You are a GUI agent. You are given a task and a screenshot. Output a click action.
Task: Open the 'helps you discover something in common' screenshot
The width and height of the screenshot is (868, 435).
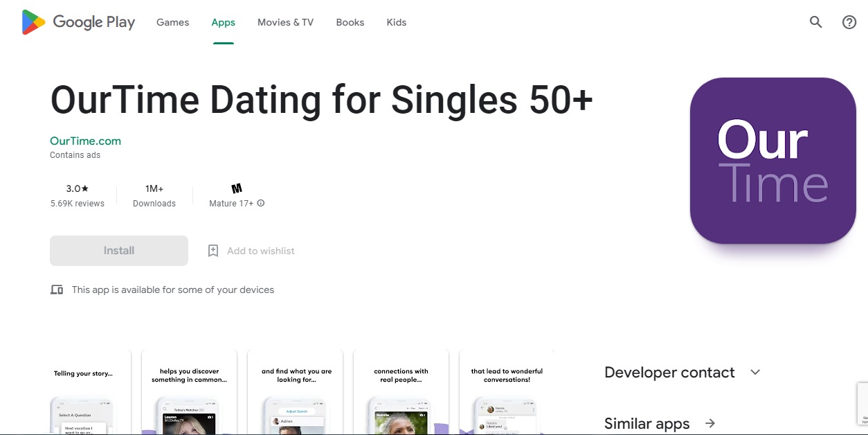[189, 392]
